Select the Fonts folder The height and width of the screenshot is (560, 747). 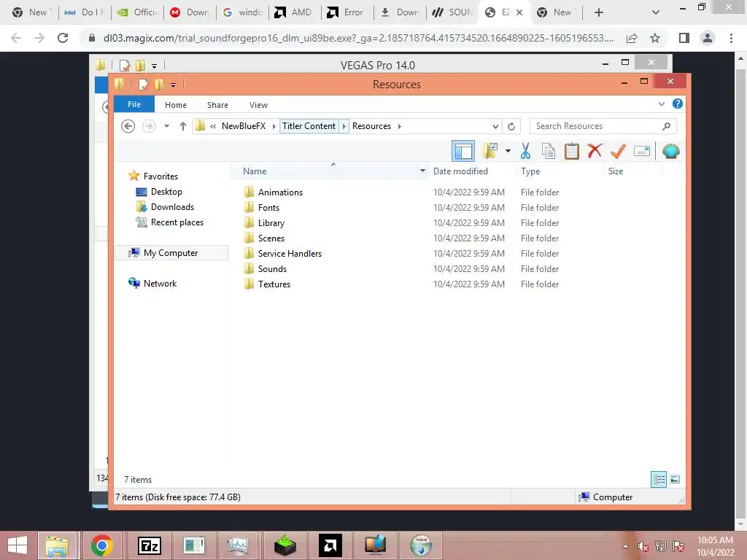point(268,208)
